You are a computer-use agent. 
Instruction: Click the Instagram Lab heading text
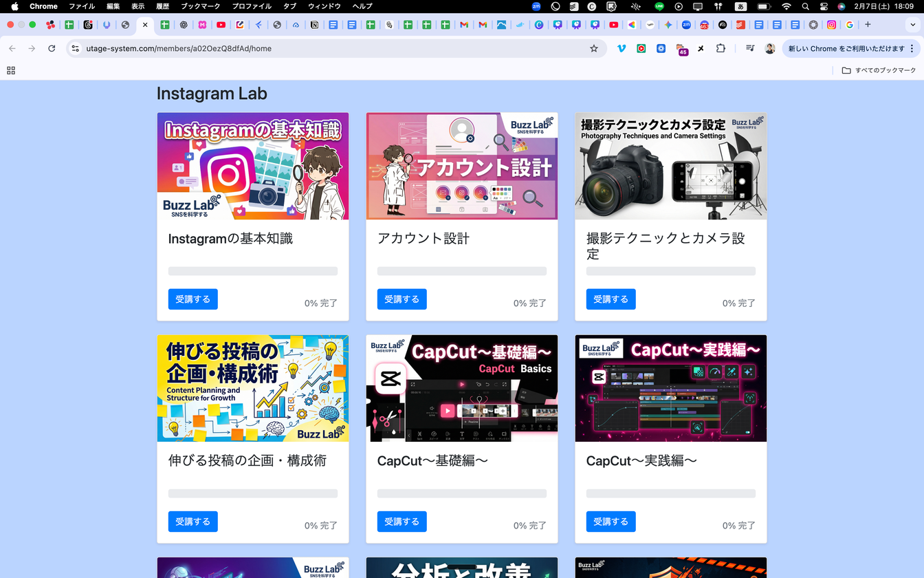[x=212, y=94]
